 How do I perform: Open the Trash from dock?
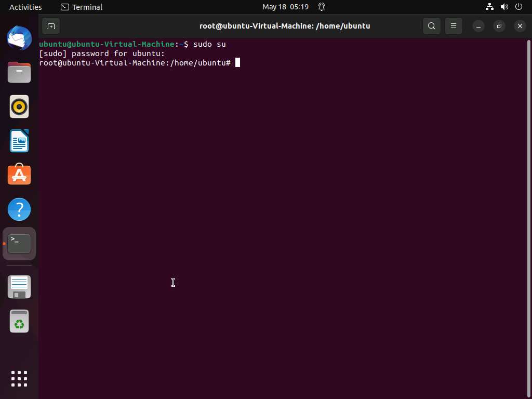(x=19, y=322)
